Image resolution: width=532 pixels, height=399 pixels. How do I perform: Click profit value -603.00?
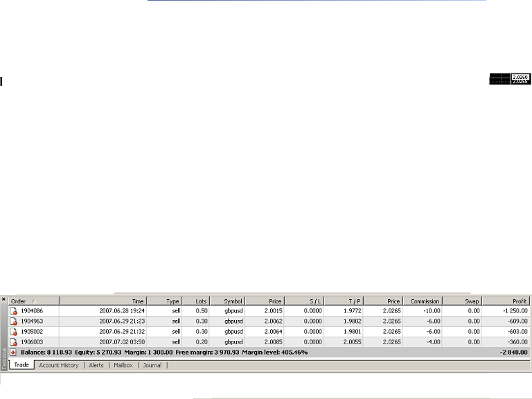pos(517,332)
